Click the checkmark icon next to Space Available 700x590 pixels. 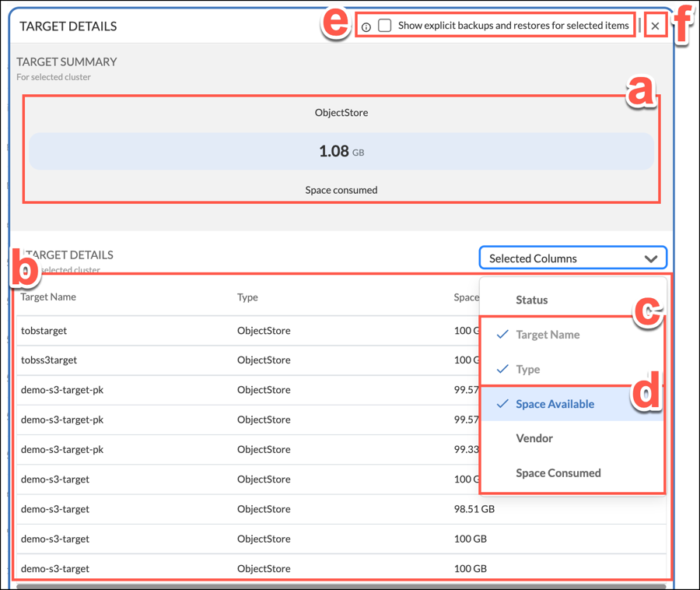502,404
